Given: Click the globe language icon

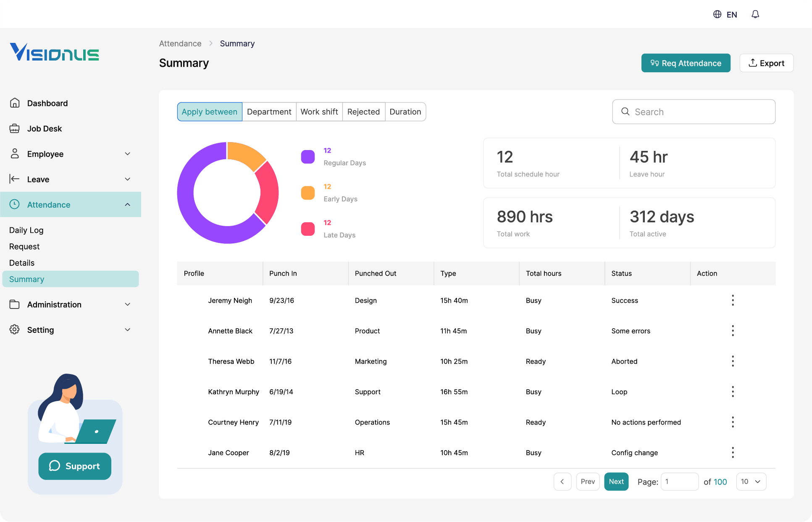Looking at the screenshot, I should pos(717,14).
